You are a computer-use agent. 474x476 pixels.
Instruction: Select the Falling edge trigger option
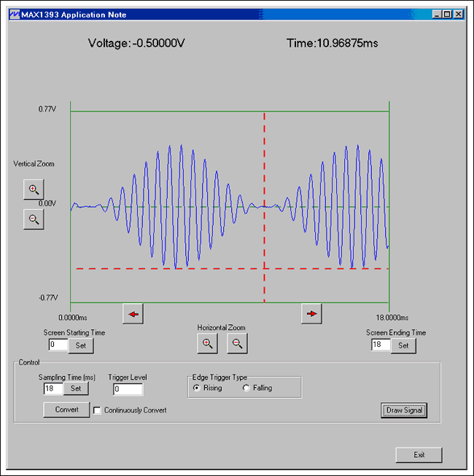(246, 388)
